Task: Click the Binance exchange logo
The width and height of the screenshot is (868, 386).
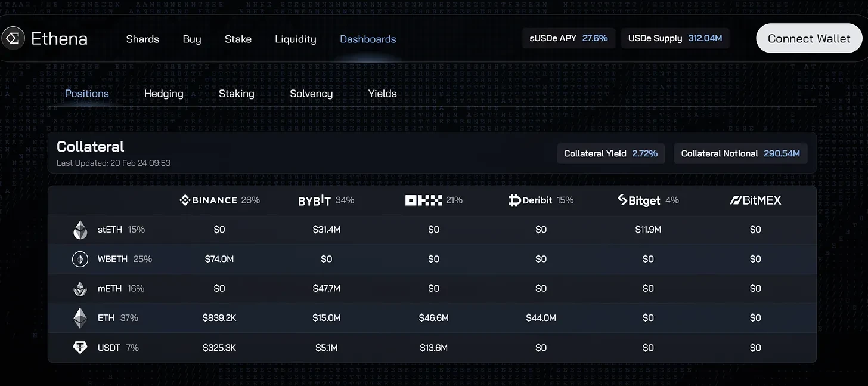Action: tap(208, 200)
